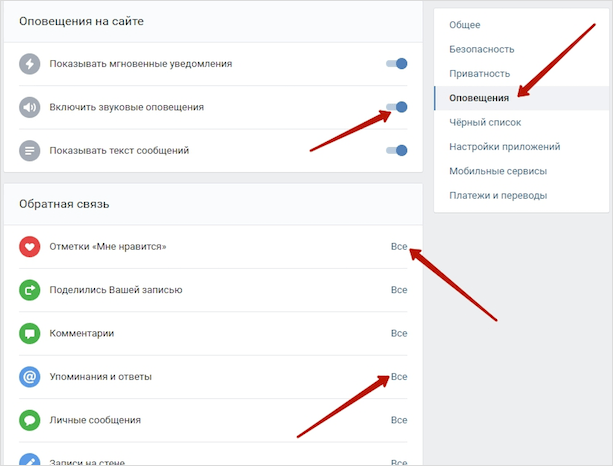Viewport: 613px width, 466px height.
Task: Click the Оповещения на сайте heading
Action: tap(81, 21)
